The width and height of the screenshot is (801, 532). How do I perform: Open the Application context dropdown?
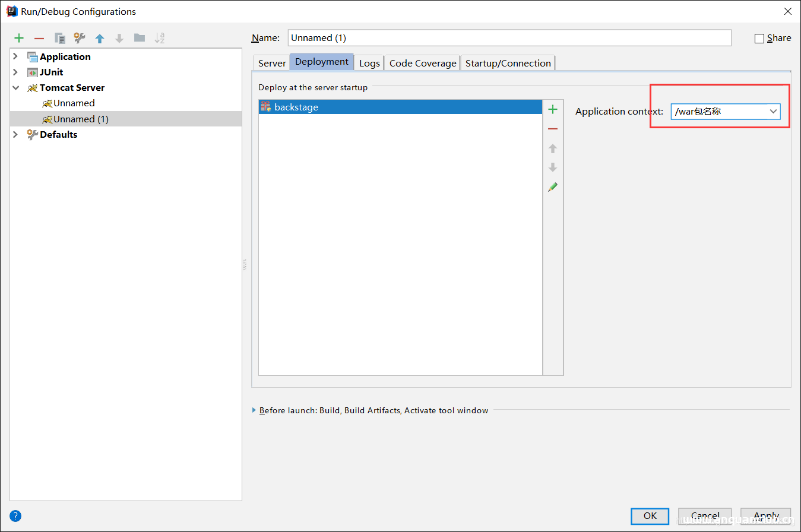tap(773, 112)
